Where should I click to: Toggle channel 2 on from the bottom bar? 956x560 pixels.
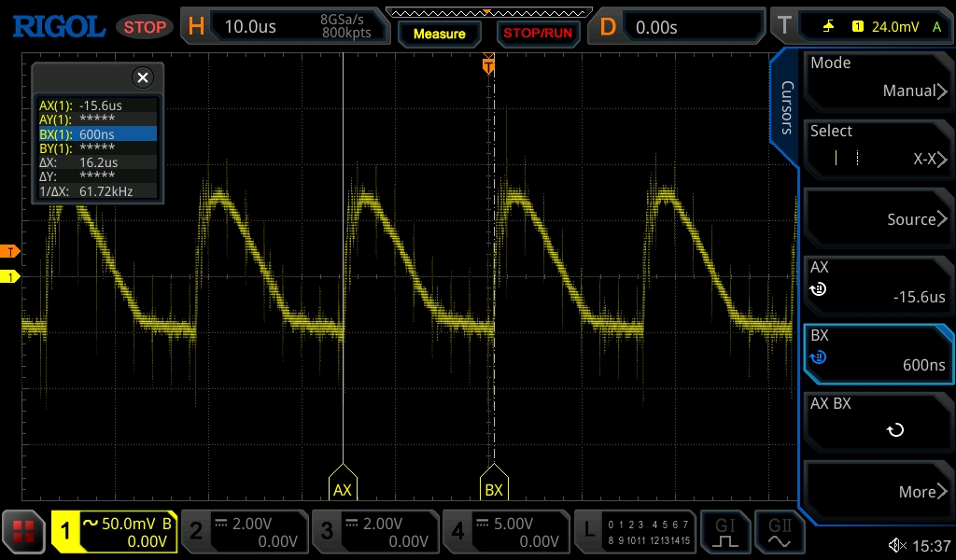click(x=244, y=532)
